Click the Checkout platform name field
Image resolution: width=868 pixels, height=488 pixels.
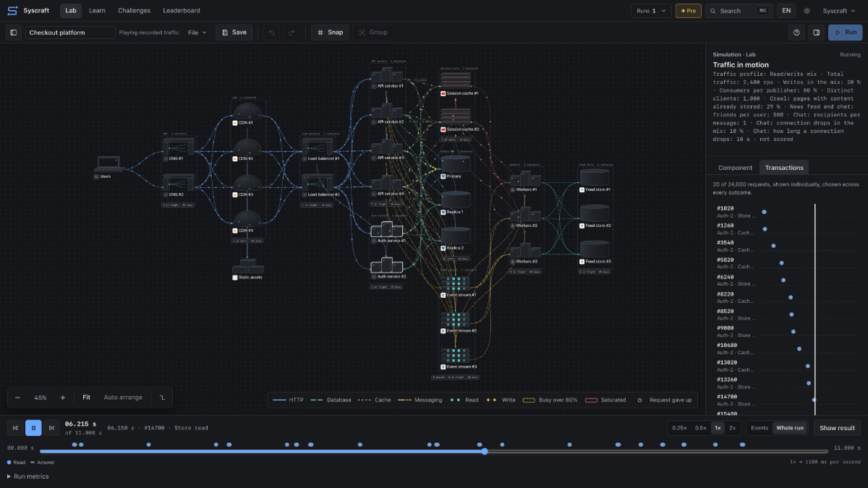pyautogui.click(x=71, y=33)
